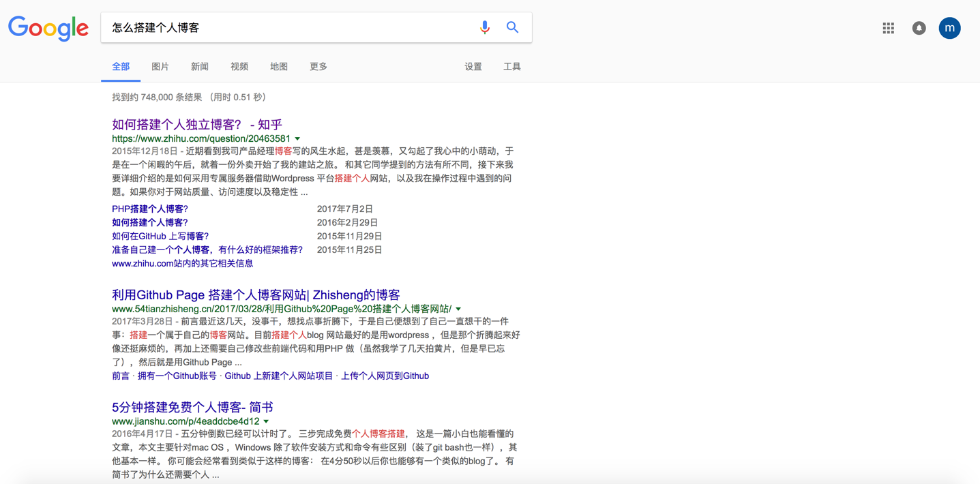Click the Google logo
980x484 pixels.
[48, 29]
